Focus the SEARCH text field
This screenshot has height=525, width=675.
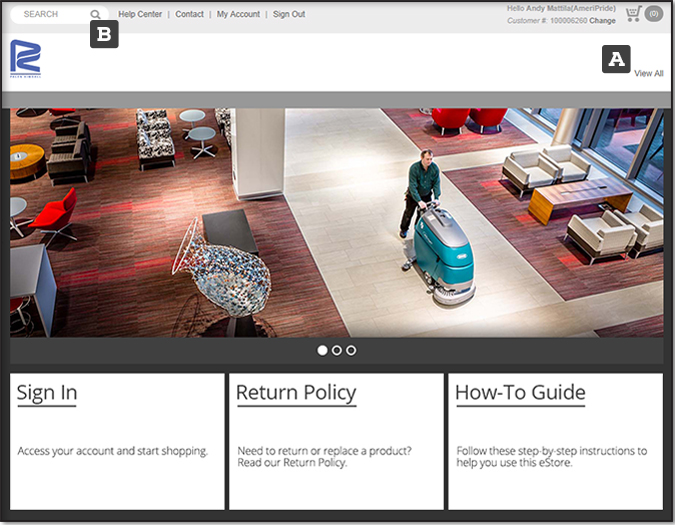[50, 15]
